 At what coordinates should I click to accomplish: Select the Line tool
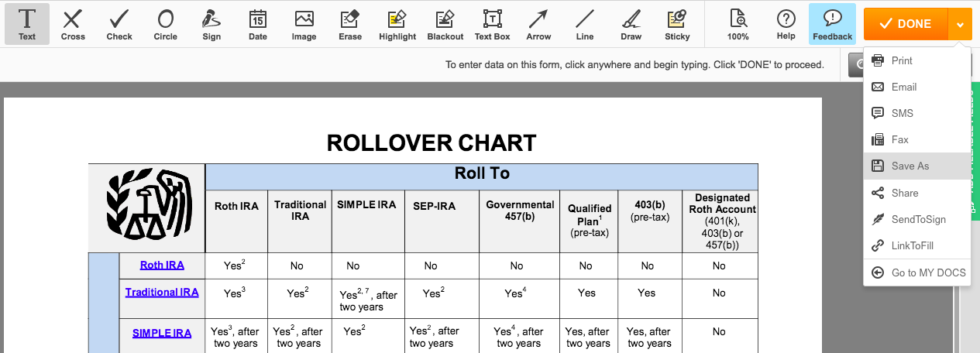(585, 24)
